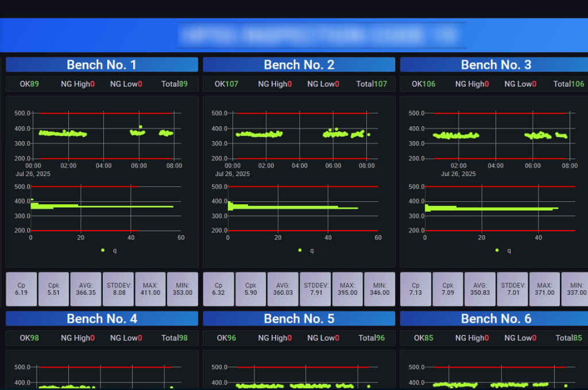This screenshot has height=390, width=588.
Task: Select the Total 107 value in Bench 2
Action: coord(372,84)
